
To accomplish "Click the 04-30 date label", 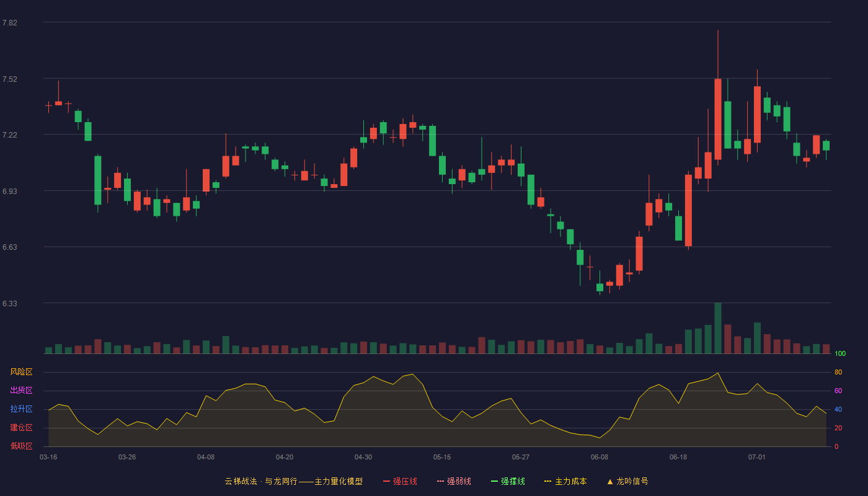I will pos(363,457).
